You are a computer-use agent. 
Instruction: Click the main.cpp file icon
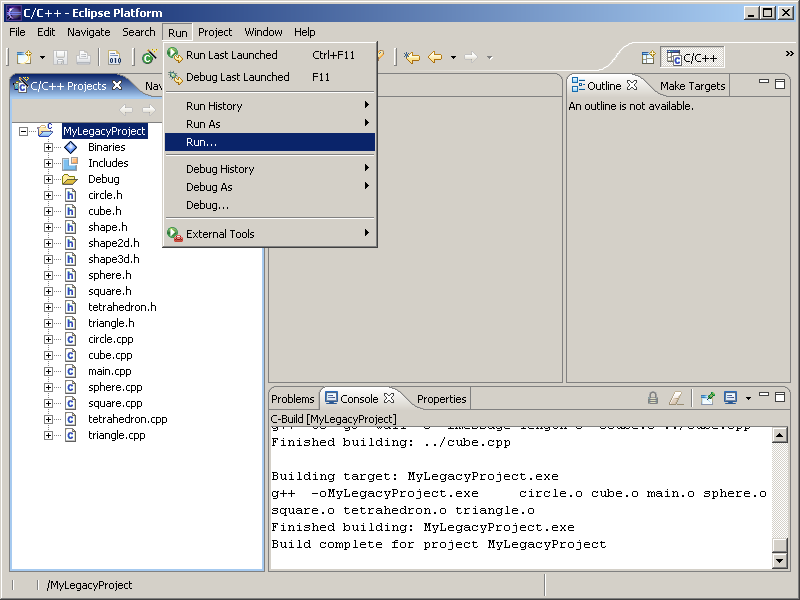coord(70,371)
